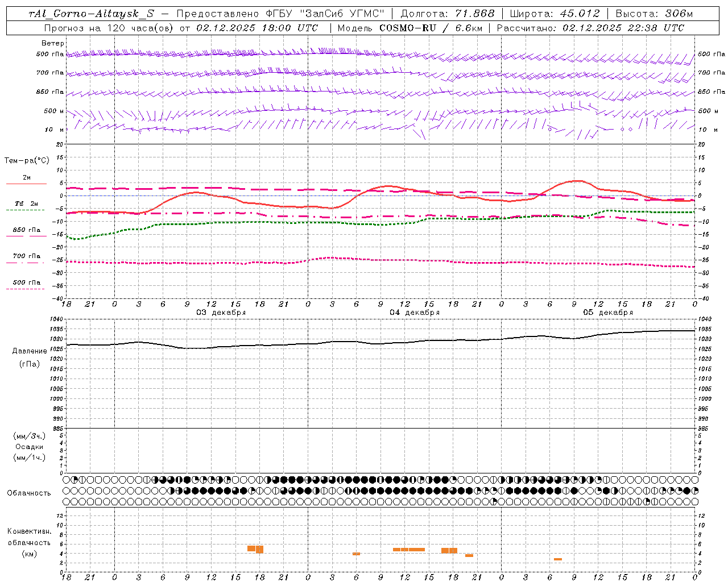Click the left 500 гПа wind level label
Image resolution: width=728 pixels, height=582 pixels.
(x=50, y=54)
